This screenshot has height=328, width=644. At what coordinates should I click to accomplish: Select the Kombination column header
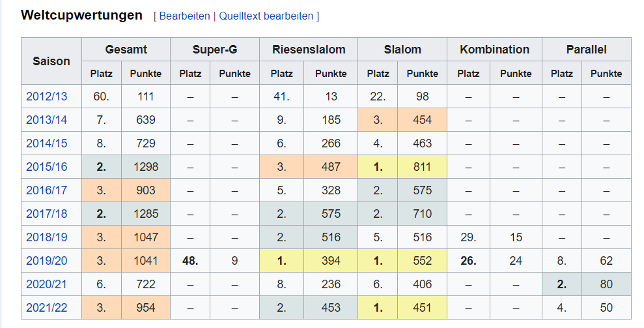494,50
